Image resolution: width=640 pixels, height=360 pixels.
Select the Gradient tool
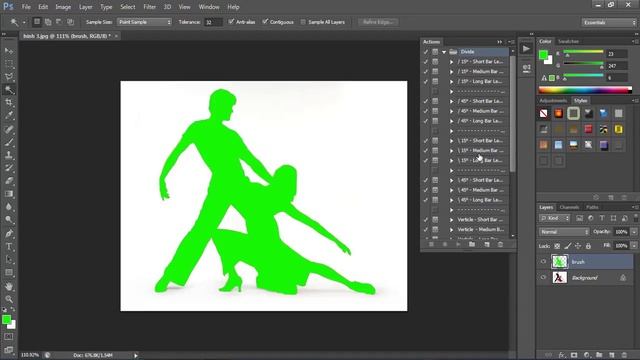point(9,194)
